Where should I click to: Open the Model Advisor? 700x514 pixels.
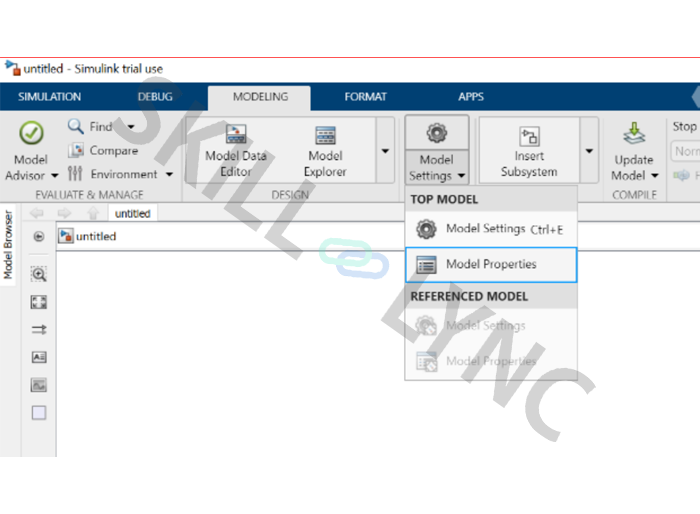[x=31, y=135]
